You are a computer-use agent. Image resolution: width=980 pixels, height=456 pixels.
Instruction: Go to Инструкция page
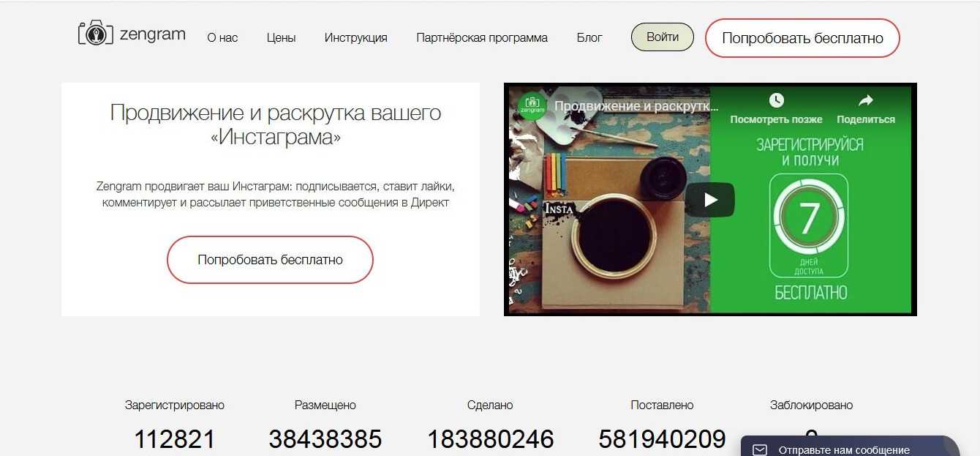click(x=356, y=37)
